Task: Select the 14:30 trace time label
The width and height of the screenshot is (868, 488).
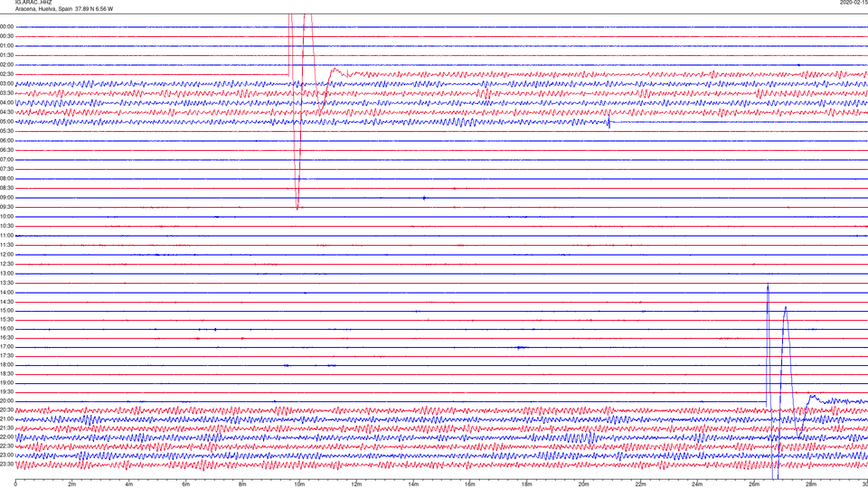Action: (6, 302)
